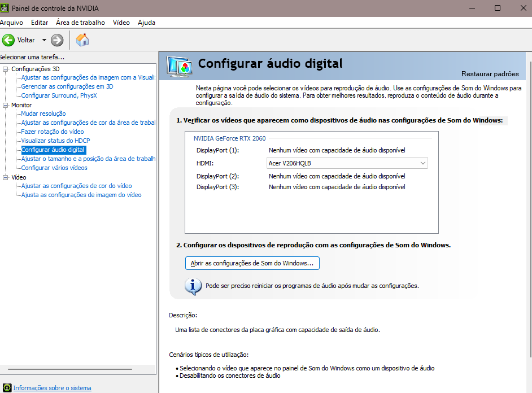Close the NVIDIA control panel window
This screenshot has height=393, width=532.
(523, 8)
